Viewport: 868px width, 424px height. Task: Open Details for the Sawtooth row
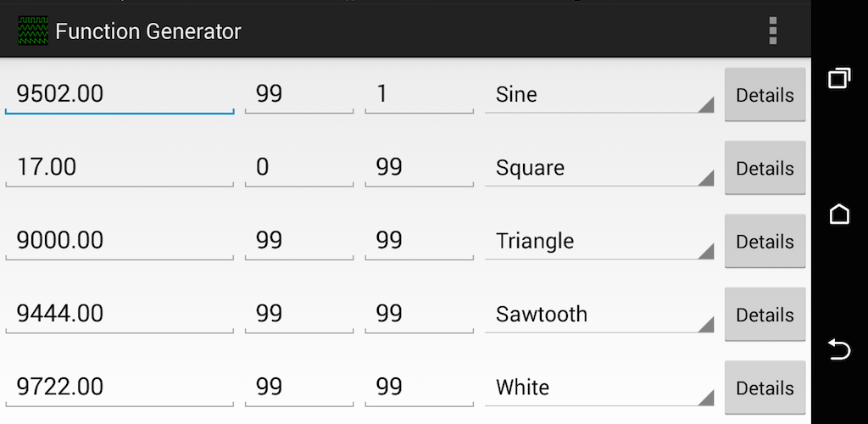click(x=765, y=315)
